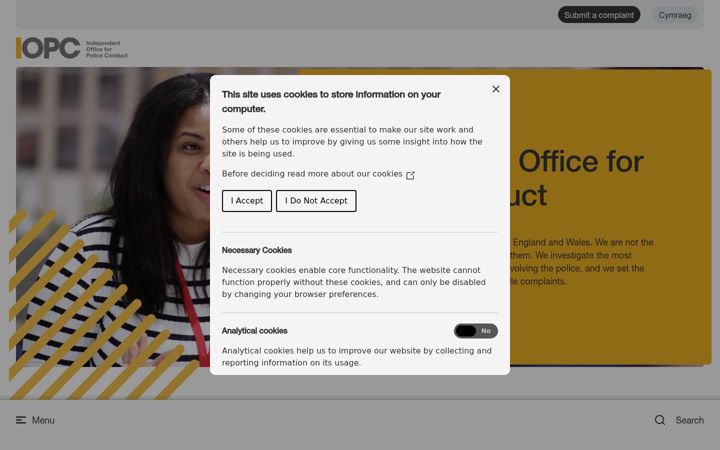Click the cookie dialog title text
This screenshot has height=450, width=720.
(331, 101)
